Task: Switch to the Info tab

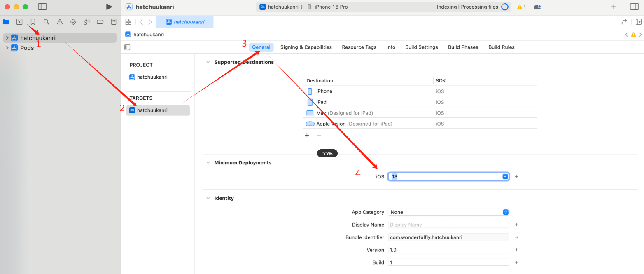Action: (x=391, y=47)
